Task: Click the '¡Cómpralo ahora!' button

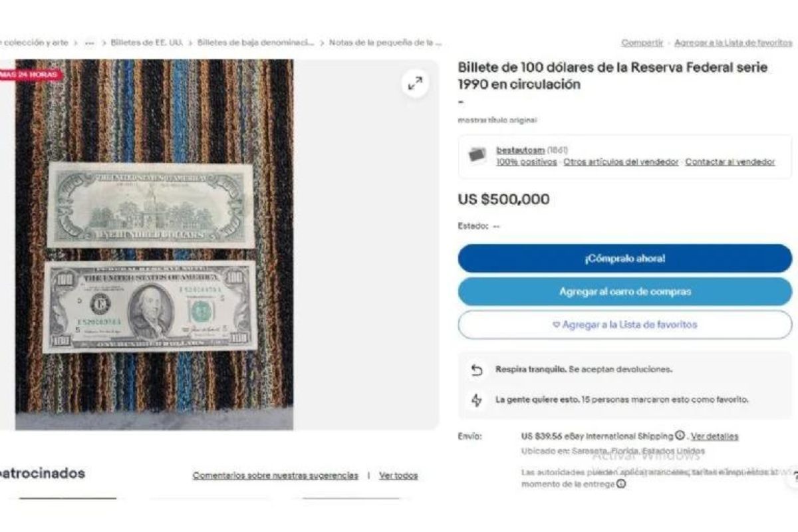Action: pyautogui.click(x=625, y=259)
